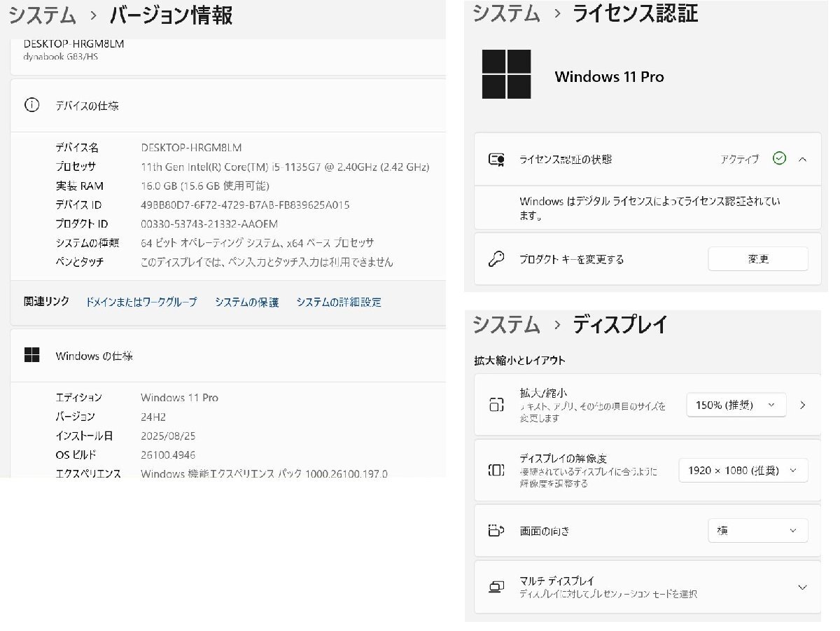The width and height of the screenshot is (840, 631).
Task: Click the green activation checkmark
Action: tap(779, 159)
